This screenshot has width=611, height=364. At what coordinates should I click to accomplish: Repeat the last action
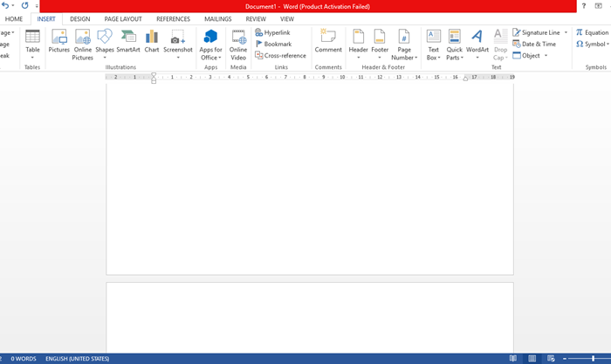coord(24,5)
